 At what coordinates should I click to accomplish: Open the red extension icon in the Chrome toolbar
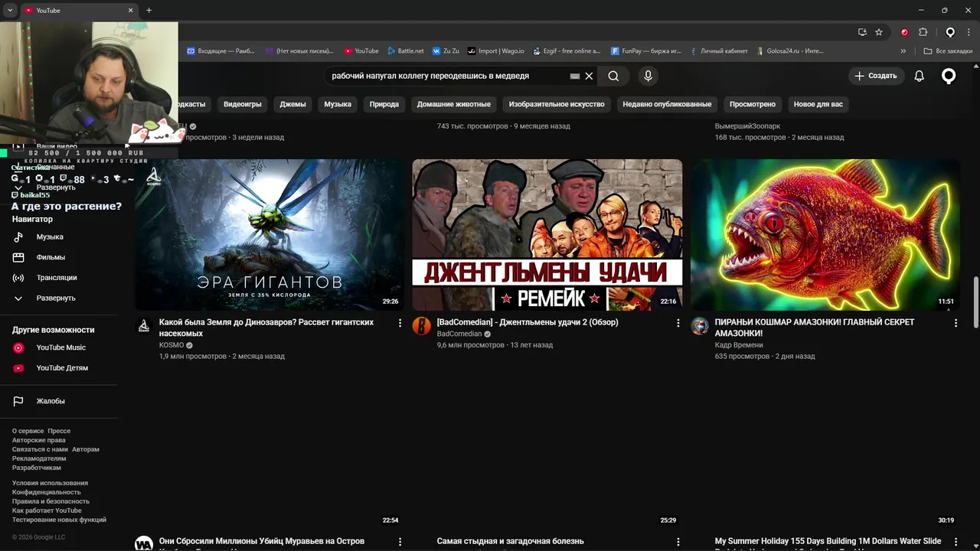[904, 32]
